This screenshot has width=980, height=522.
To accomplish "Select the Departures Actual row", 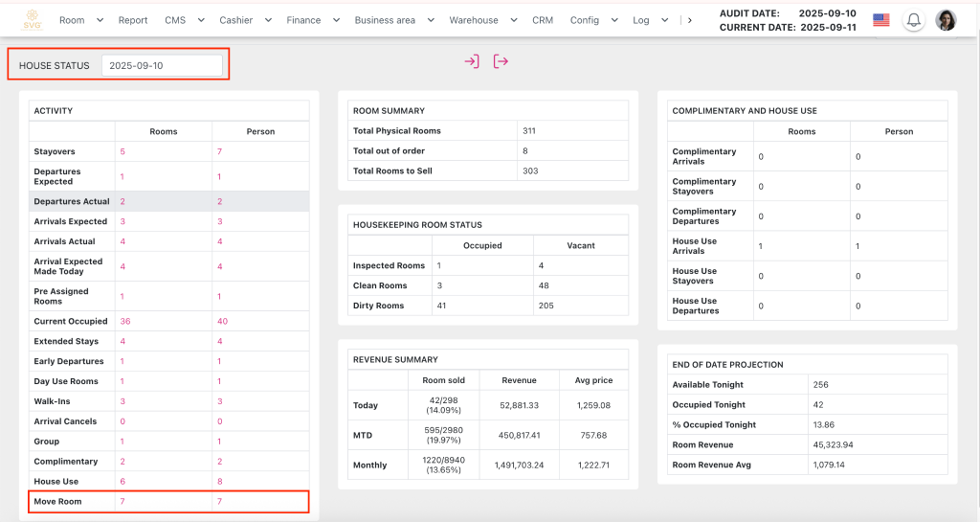I will tap(72, 202).
